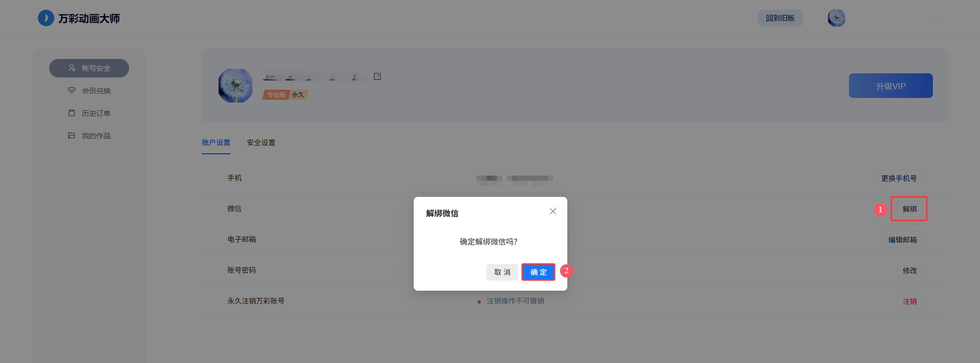Close the 解绑微信 dialog with X
Screen dimensions: 980x363
tap(552, 211)
